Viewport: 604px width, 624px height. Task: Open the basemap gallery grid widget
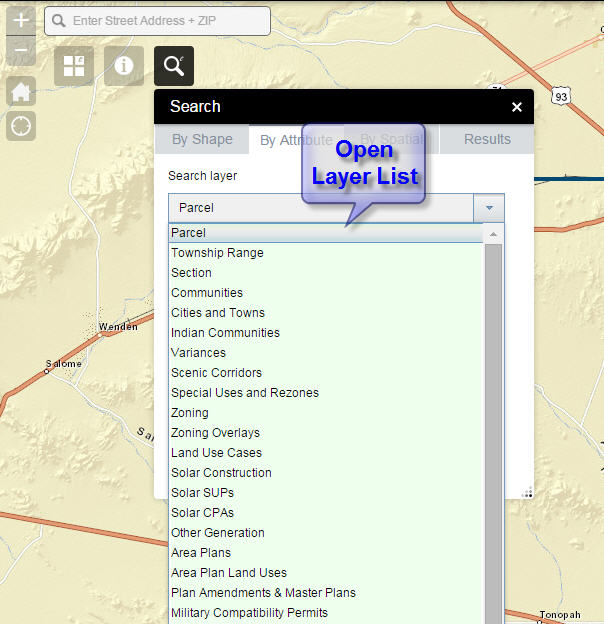pyautogui.click(x=74, y=66)
